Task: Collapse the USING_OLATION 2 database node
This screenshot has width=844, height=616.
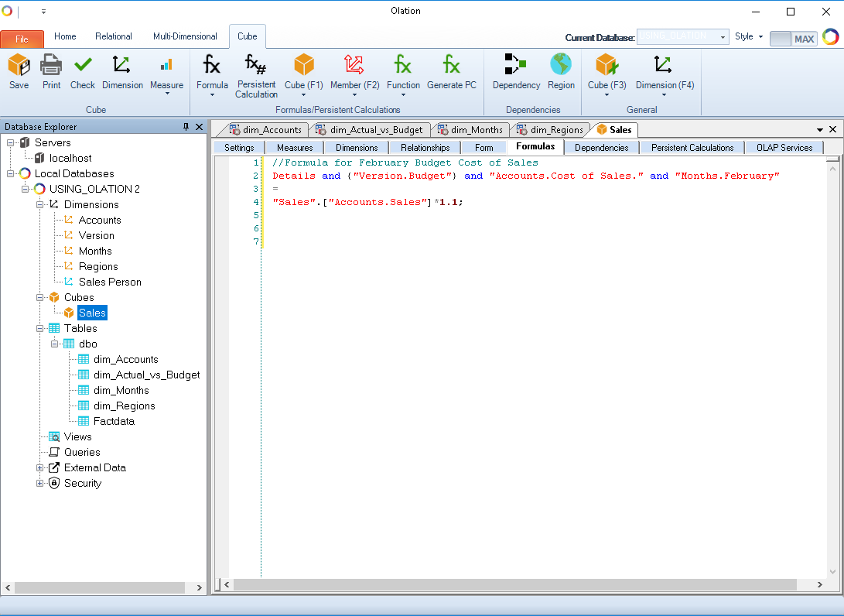Action: (25, 189)
